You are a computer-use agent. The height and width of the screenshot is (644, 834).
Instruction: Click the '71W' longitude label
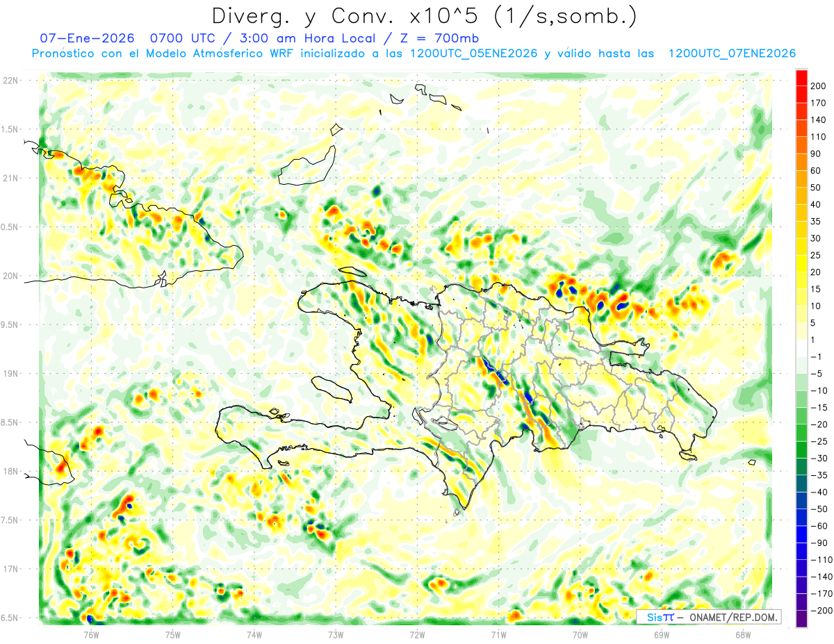(498, 634)
